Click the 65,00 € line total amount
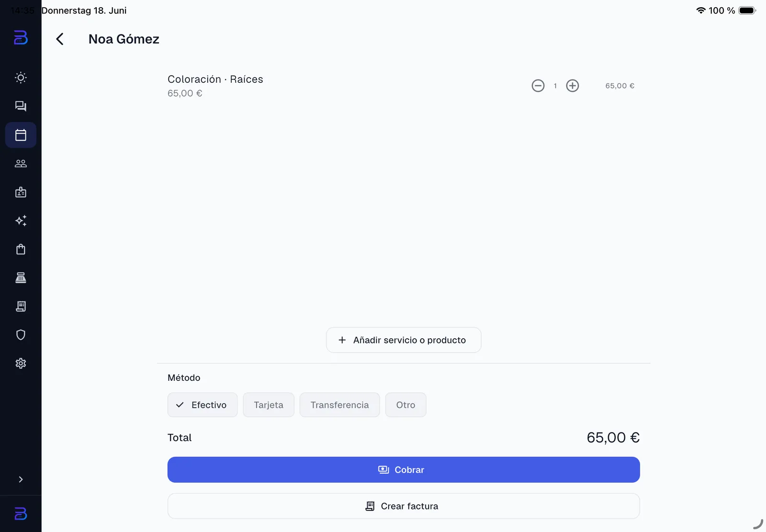The image size is (766, 532). pyautogui.click(x=620, y=86)
